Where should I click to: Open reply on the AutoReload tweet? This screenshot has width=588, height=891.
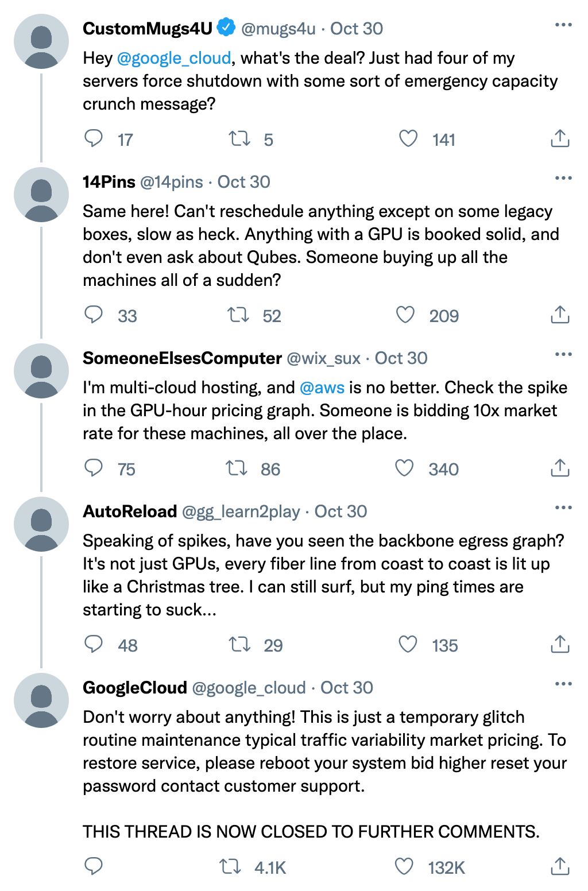(x=94, y=644)
